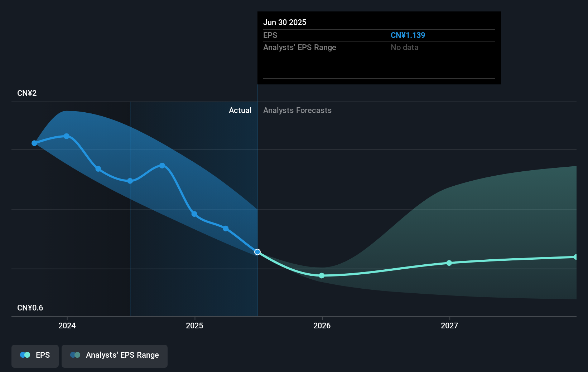This screenshot has width=588, height=372.
Task: Click the EPS legend color dots icon
Action: 25,355
